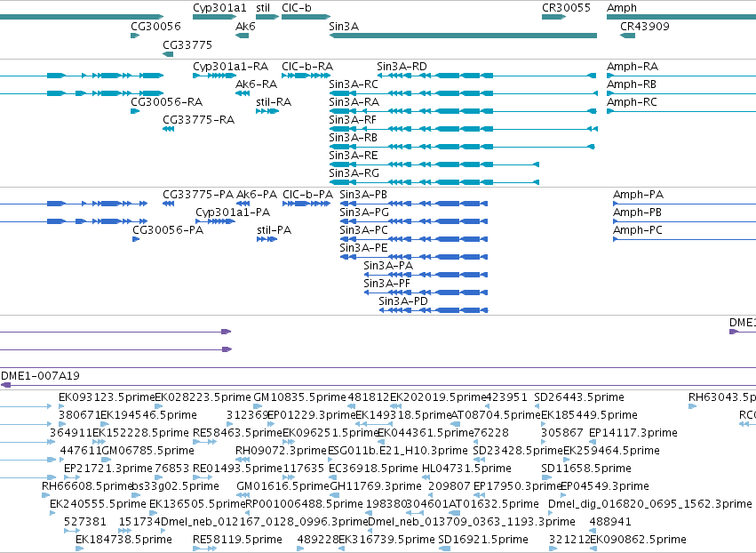Screen dimensions: 756x553
Task: Click the stil gene label
Action: pyautogui.click(x=263, y=8)
